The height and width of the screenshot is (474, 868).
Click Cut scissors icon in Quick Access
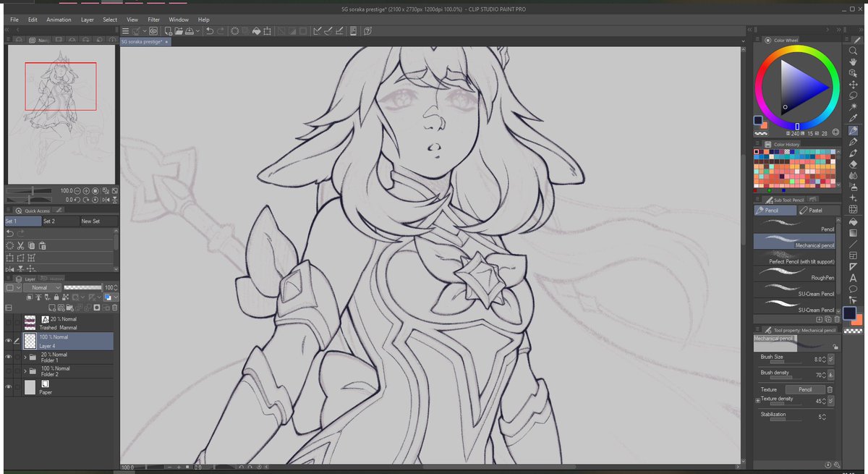21,245
